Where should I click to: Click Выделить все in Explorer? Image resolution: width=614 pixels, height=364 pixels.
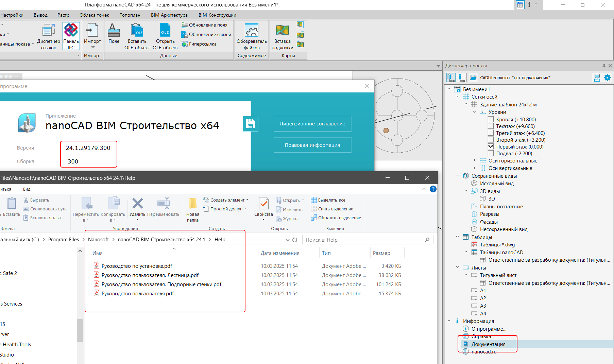[328, 200]
